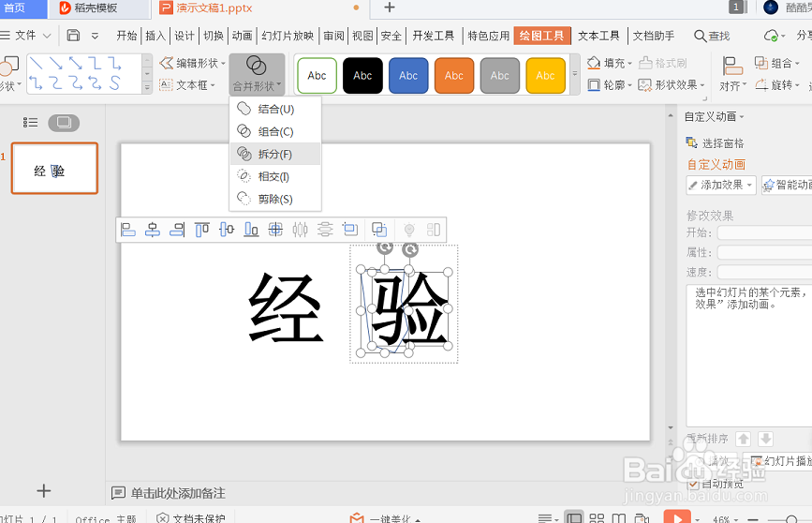Select the S-curve shape in gallery
Screen dimensions: 812x523
pos(114,82)
